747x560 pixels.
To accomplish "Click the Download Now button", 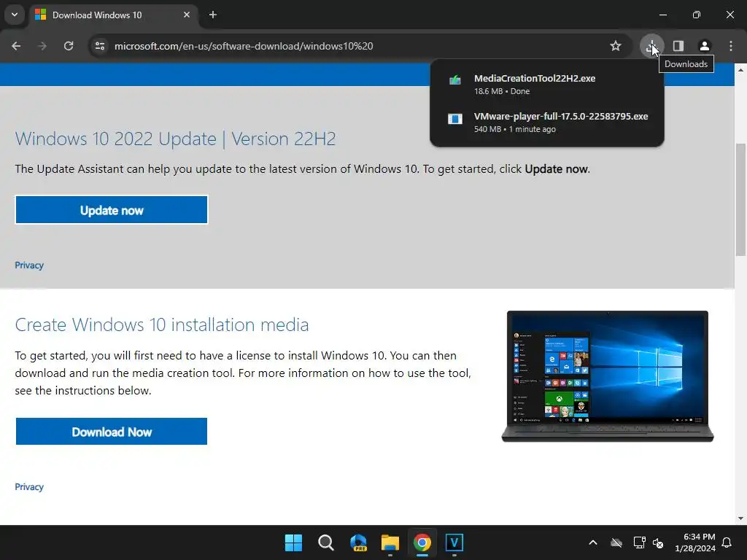I will (x=112, y=432).
